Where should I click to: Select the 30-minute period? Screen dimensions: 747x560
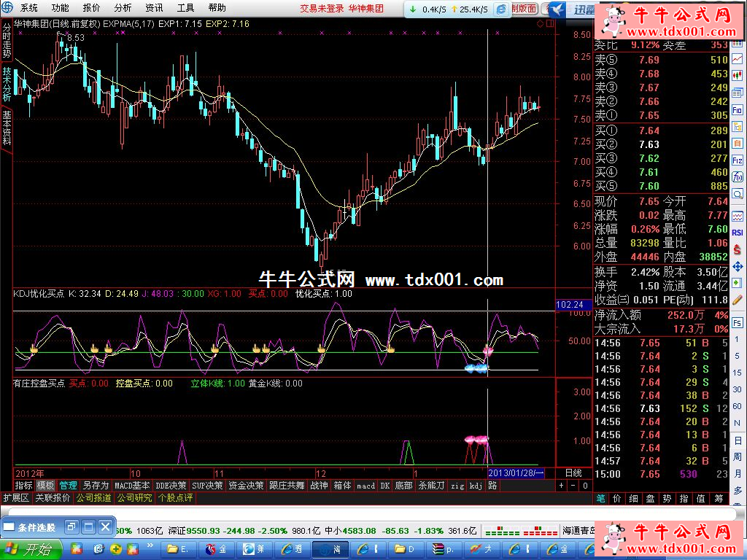(x=737, y=389)
